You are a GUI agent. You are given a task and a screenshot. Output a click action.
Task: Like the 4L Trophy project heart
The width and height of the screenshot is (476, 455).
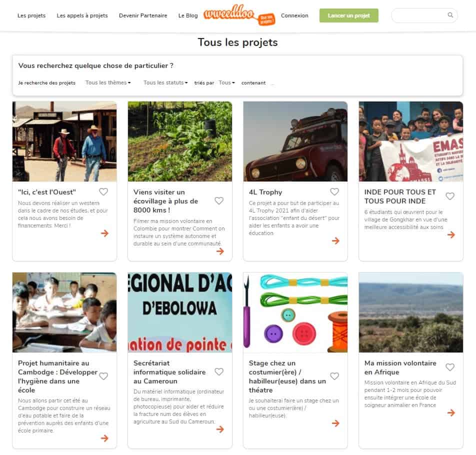pos(334,192)
